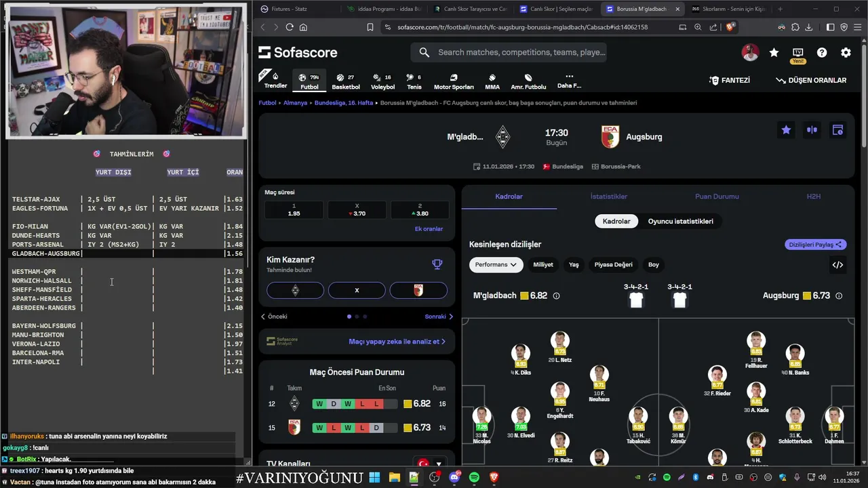Select Oyuncu istatistikleri pill toggle
This screenshot has height=488, width=868.
point(680,222)
